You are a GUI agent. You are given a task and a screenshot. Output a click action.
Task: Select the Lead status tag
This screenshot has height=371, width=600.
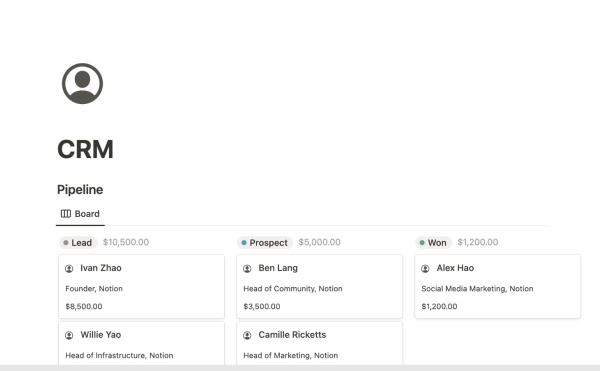[78, 242]
